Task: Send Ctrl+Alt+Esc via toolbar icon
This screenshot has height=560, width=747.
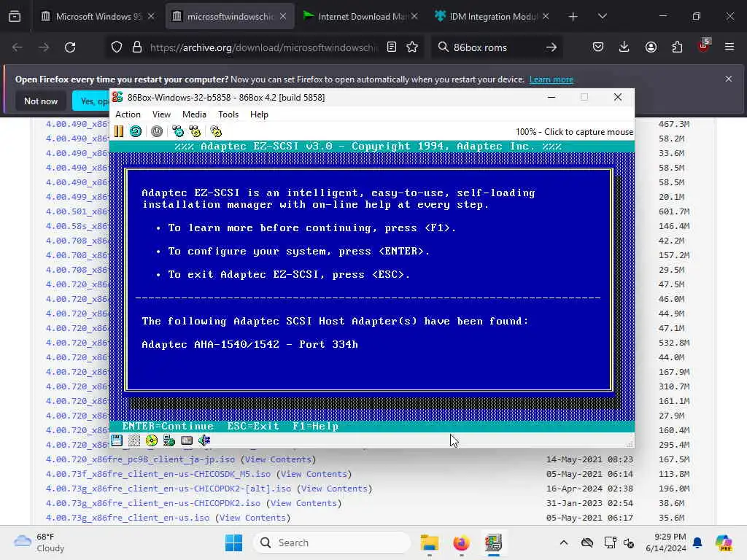Action: click(195, 131)
